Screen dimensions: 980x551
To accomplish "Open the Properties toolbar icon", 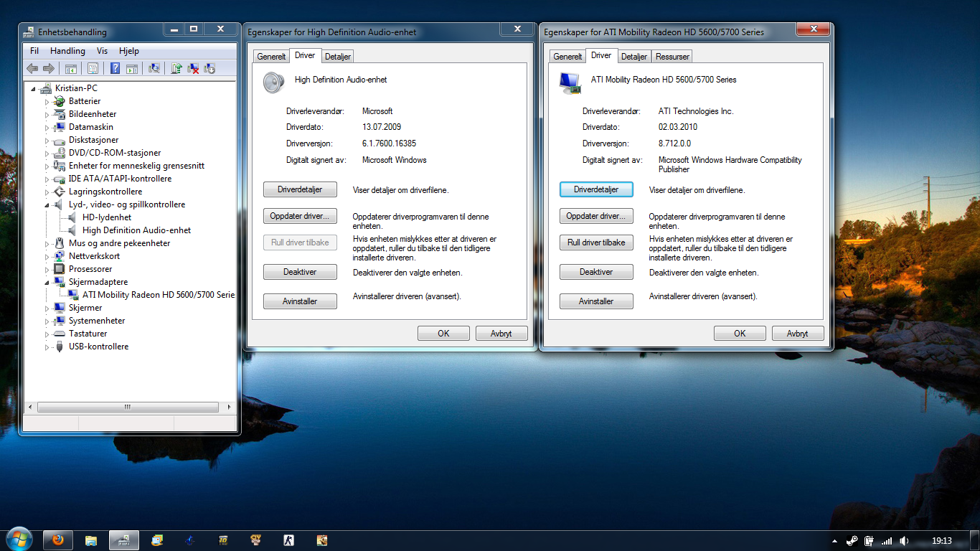I will pos(93,68).
